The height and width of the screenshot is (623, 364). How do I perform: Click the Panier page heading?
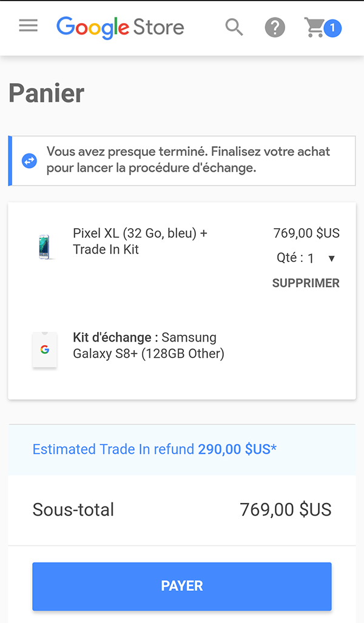(x=45, y=93)
